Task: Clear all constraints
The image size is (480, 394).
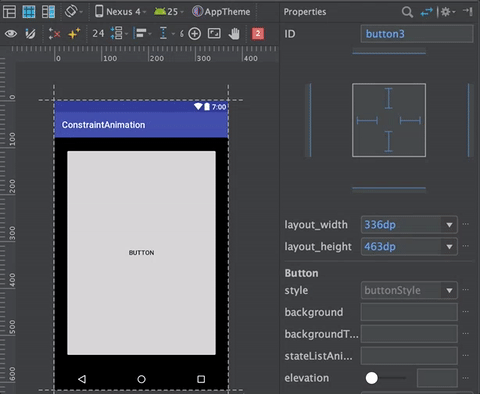Action: coord(54,34)
